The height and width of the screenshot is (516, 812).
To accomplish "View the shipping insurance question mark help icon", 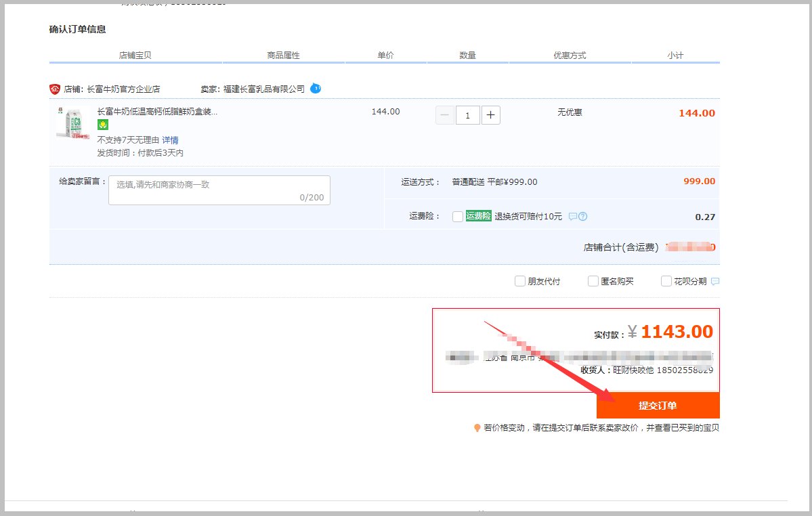I will click(x=584, y=216).
